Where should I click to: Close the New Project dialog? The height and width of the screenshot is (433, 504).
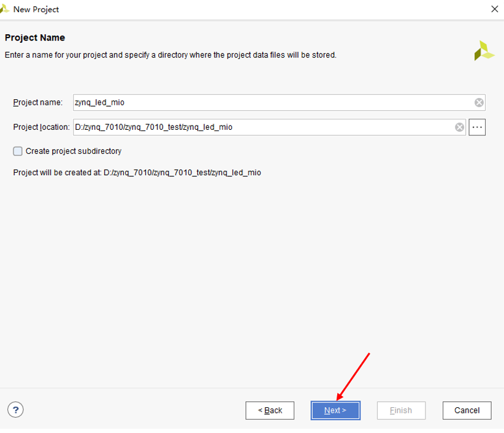coord(495,9)
